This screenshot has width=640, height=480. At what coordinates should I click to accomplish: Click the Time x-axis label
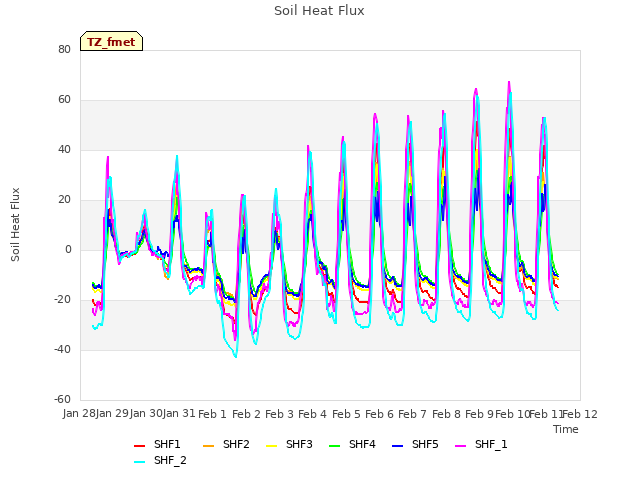coord(566,429)
